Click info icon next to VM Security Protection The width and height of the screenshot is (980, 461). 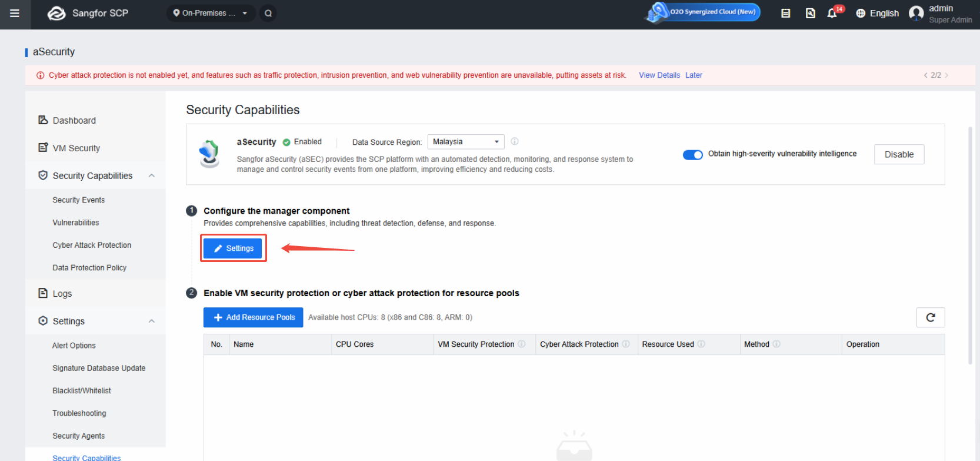[522, 344]
